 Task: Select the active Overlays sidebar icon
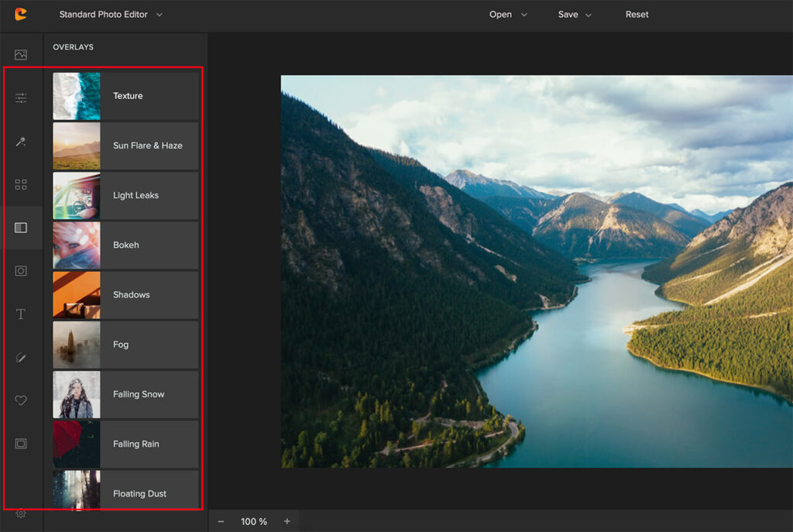tap(21, 228)
